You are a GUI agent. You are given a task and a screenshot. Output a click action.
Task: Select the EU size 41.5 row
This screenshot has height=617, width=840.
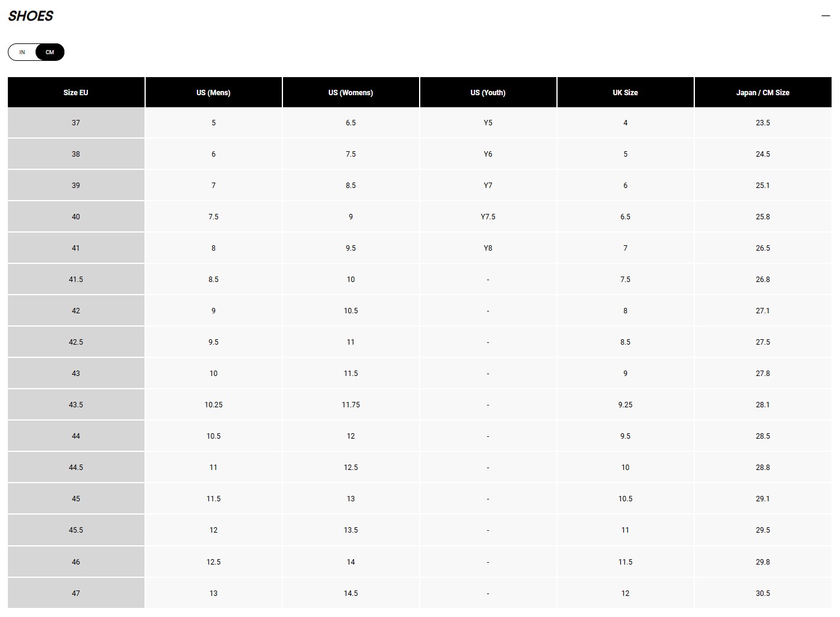click(x=76, y=279)
